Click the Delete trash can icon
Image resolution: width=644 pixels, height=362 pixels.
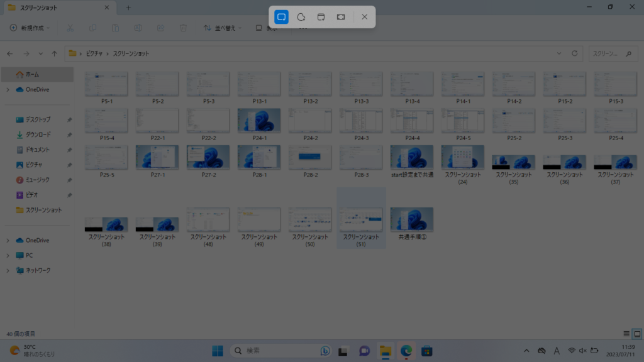[x=183, y=28]
